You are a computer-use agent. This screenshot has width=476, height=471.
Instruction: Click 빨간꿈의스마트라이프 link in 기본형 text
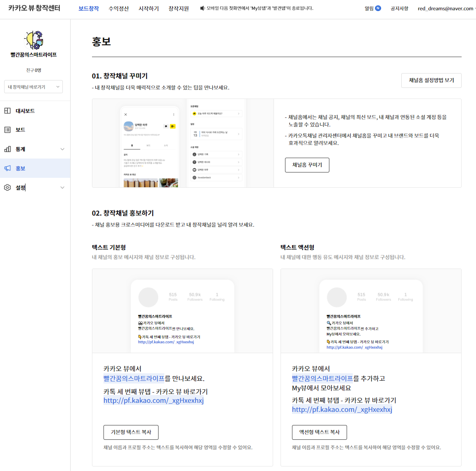click(x=134, y=379)
